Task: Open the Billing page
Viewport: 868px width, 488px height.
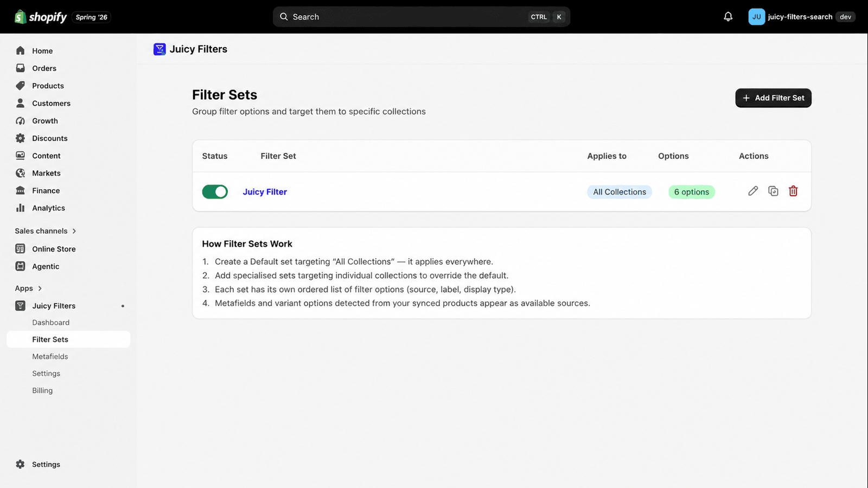Action: 42,390
